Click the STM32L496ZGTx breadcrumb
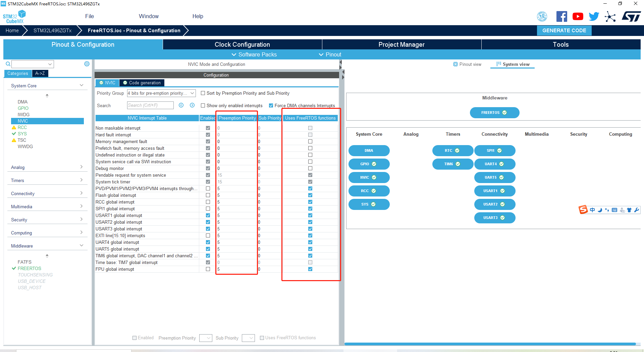 (53, 31)
